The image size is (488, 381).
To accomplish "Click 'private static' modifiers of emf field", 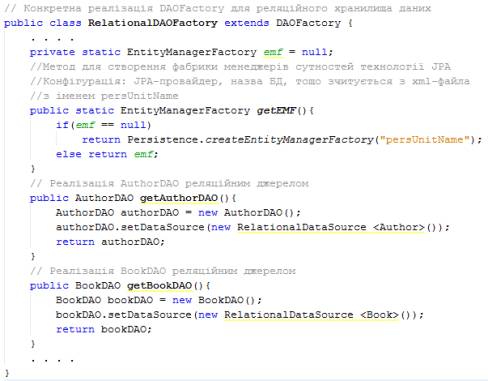I will tap(75, 52).
